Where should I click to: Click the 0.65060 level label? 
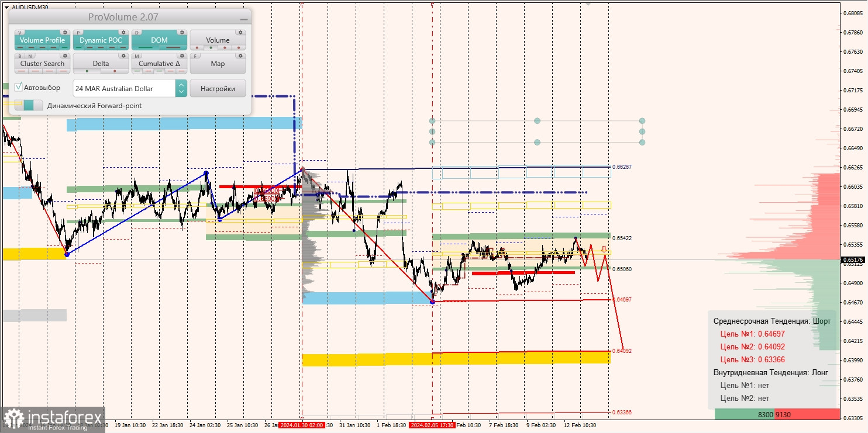pyautogui.click(x=622, y=269)
